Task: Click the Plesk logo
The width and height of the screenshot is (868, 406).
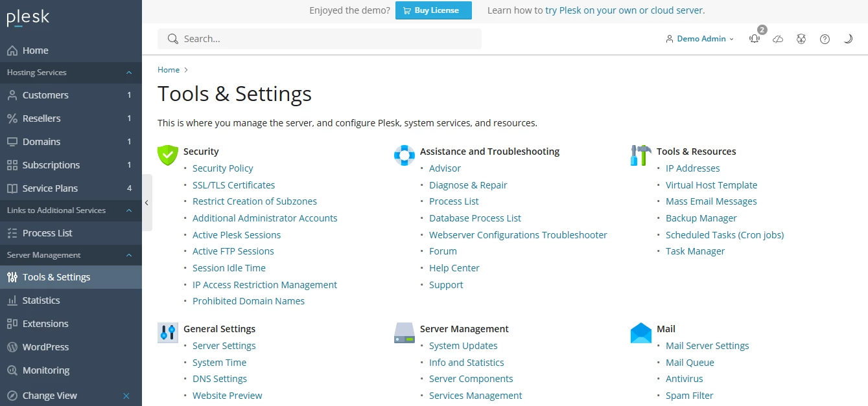Action: (28, 18)
